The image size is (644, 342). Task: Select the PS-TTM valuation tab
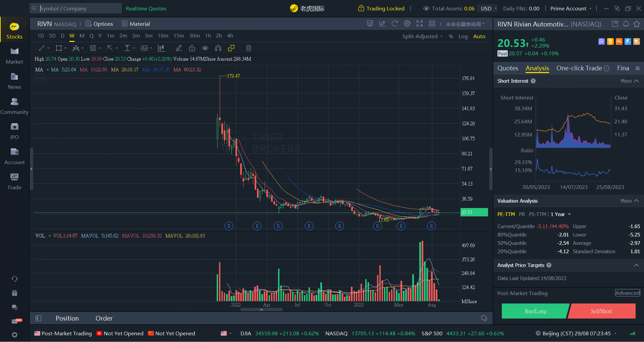(537, 214)
